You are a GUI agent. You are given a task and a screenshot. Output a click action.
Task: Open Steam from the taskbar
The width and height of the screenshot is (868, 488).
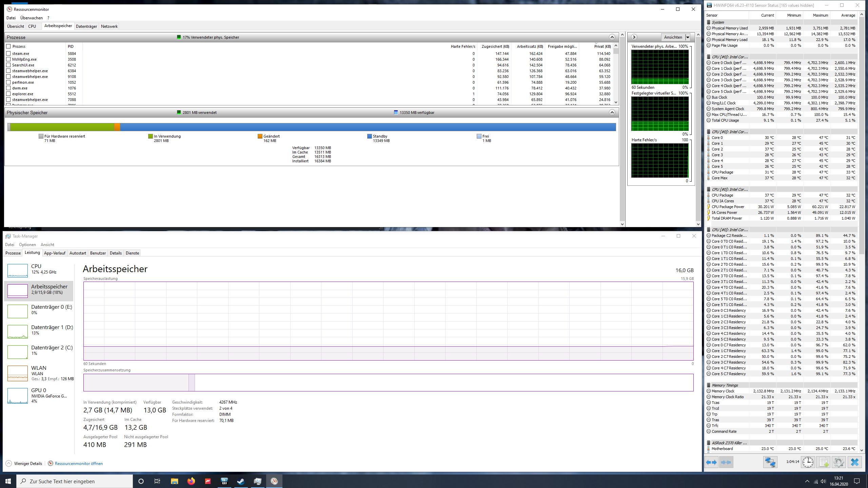(241, 481)
